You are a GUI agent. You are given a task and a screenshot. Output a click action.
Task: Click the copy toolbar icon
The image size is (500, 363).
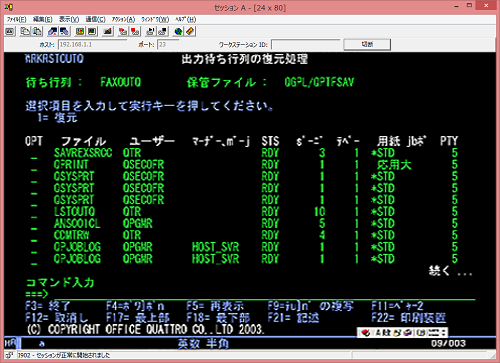tap(25, 31)
